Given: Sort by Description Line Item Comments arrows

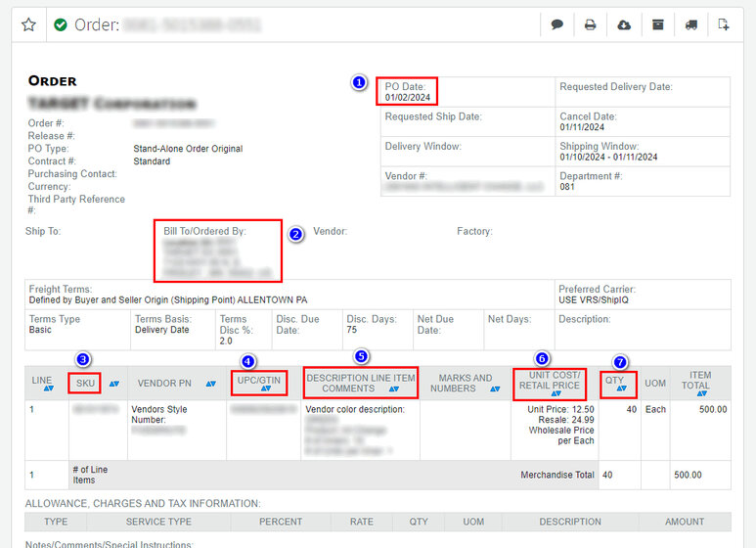Looking at the screenshot, I should coord(394,388).
